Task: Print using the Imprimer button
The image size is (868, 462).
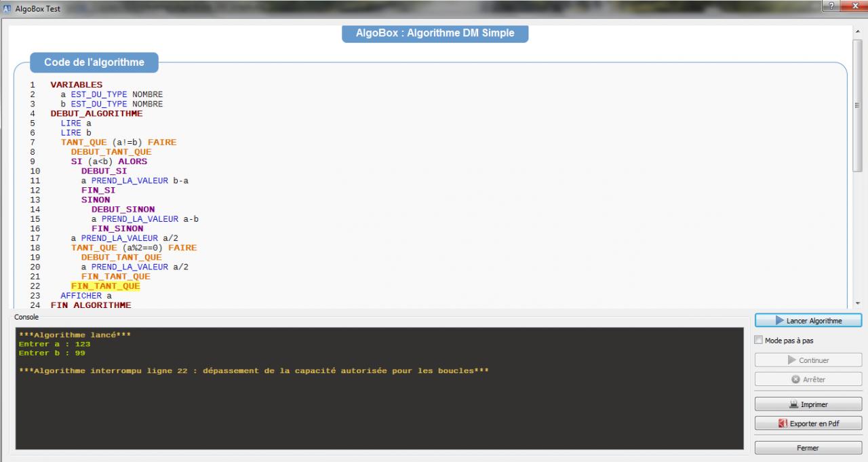Action: click(x=808, y=404)
